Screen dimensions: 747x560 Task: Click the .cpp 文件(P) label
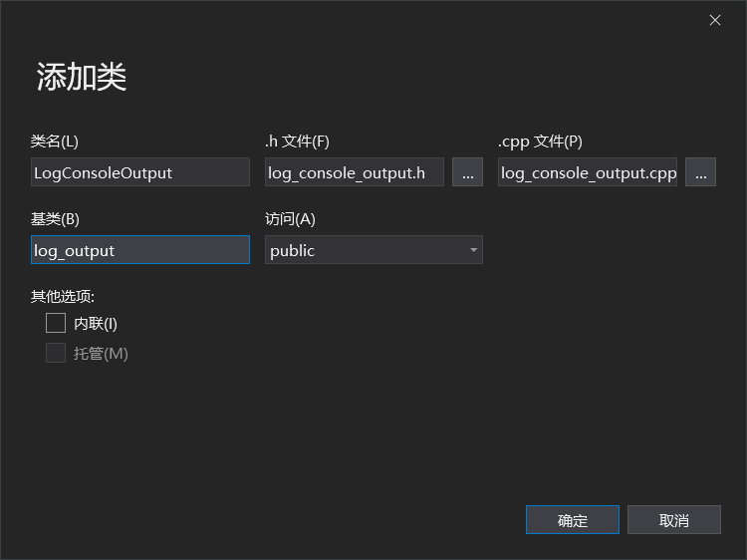click(x=540, y=141)
